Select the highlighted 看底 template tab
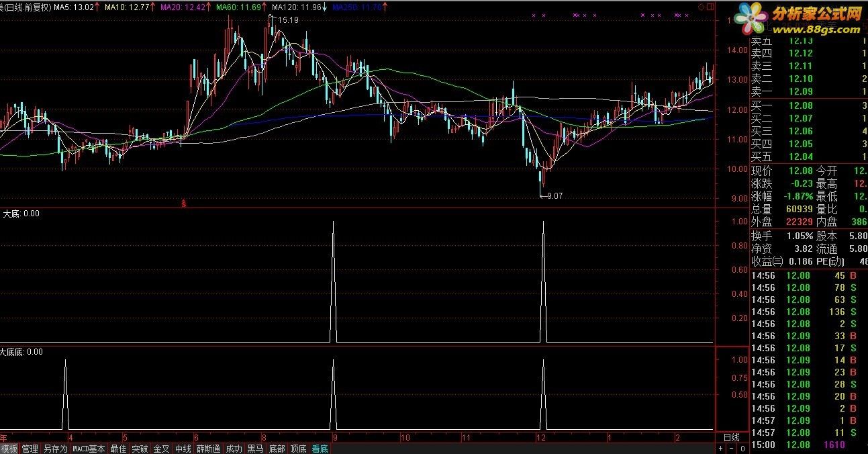This screenshot has width=868, height=454. (320, 449)
